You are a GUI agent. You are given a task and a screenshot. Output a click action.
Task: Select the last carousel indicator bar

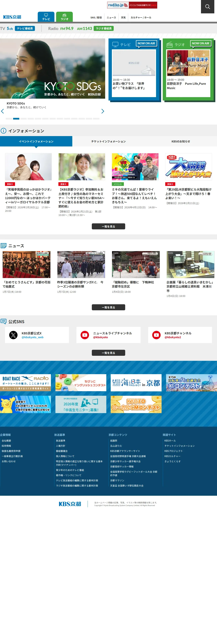(96, 119)
